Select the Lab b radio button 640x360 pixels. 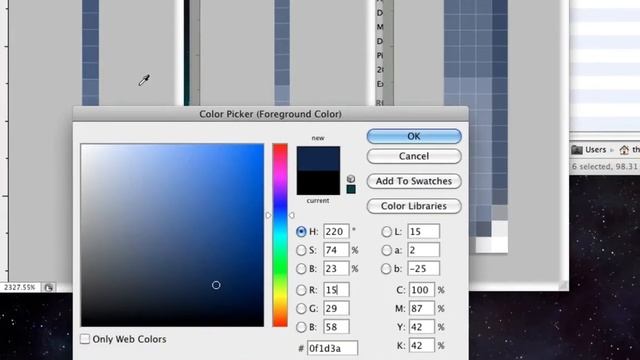(386, 269)
